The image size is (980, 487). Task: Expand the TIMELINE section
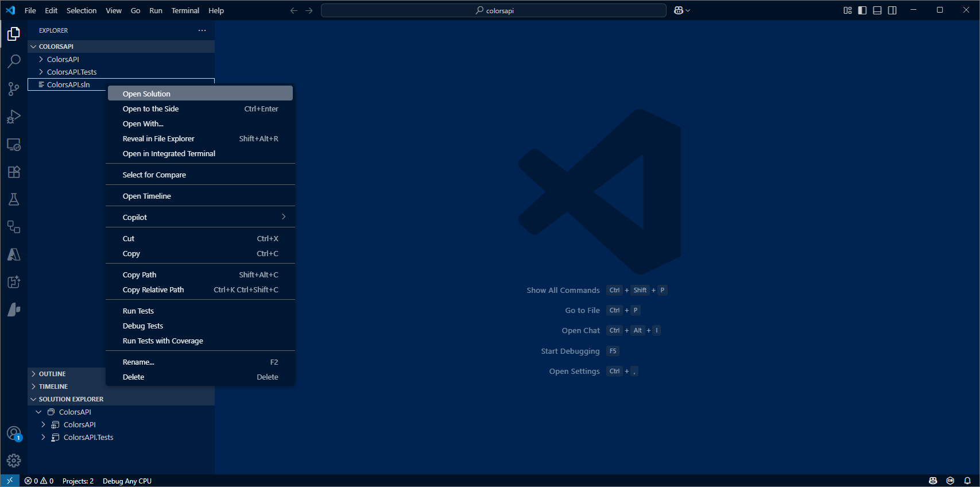click(x=53, y=386)
